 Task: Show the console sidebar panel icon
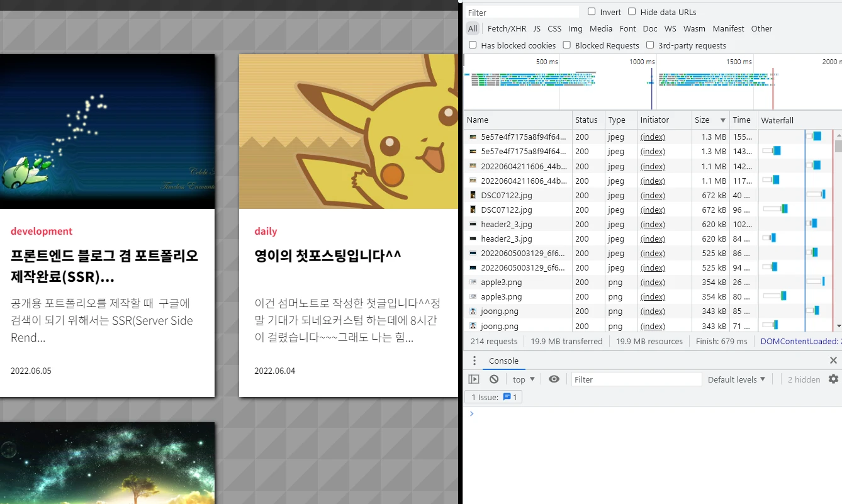pos(474,379)
